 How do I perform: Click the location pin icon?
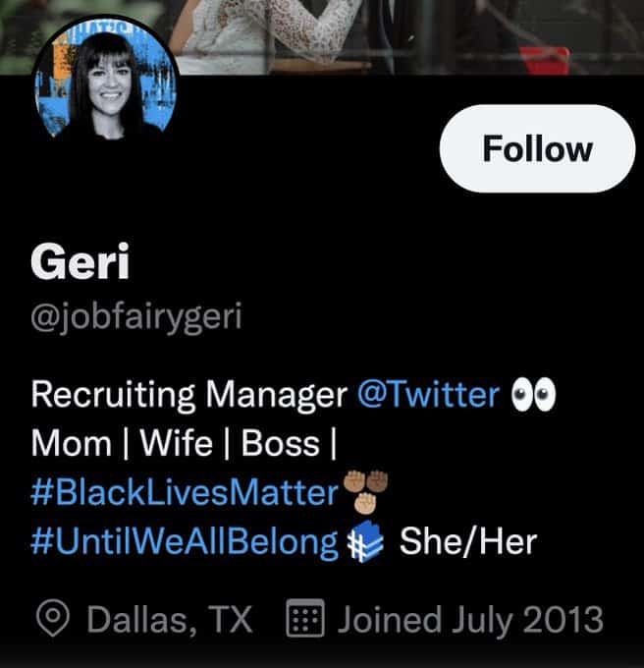pyautogui.click(x=53, y=618)
